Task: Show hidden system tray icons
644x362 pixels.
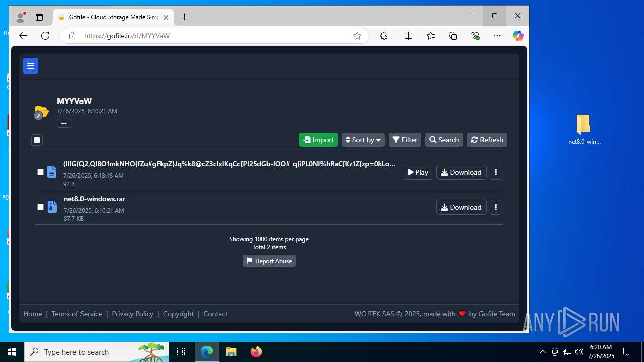Action: click(542, 352)
